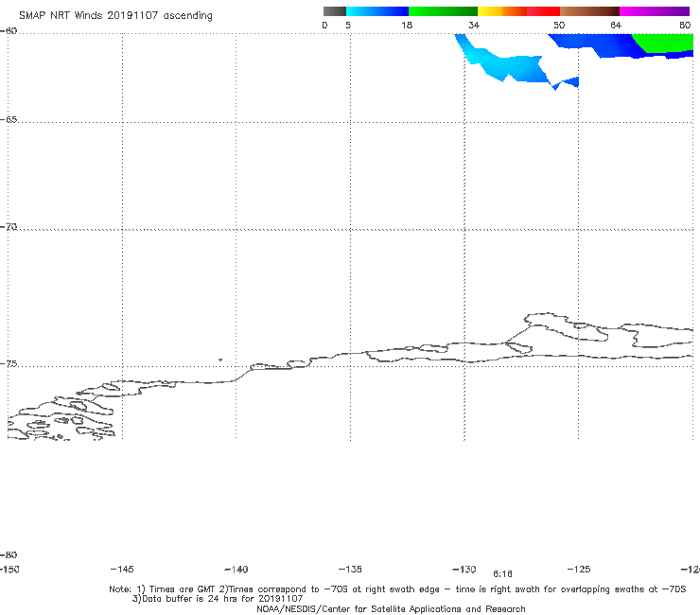
Task: Select the gray 0–5 segment of the color bar
Action: (x=335, y=11)
